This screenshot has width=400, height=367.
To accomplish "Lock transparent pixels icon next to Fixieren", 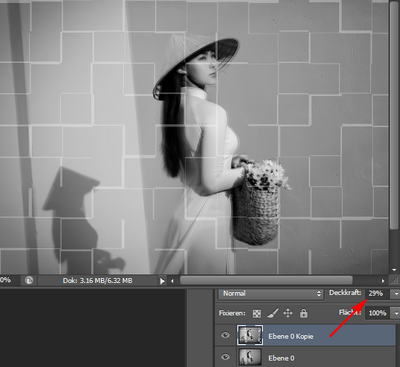I will pos(257,313).
